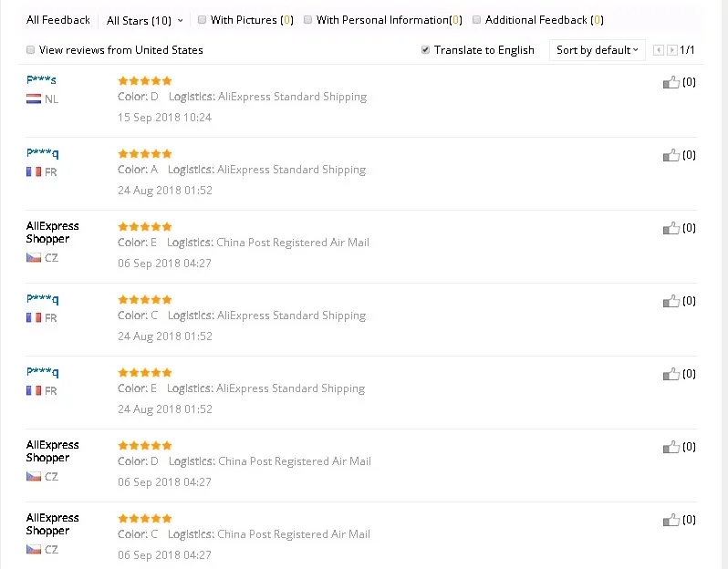Uncheck Translate to English
This screenshot has width=728, height=569.
point(426,50)
